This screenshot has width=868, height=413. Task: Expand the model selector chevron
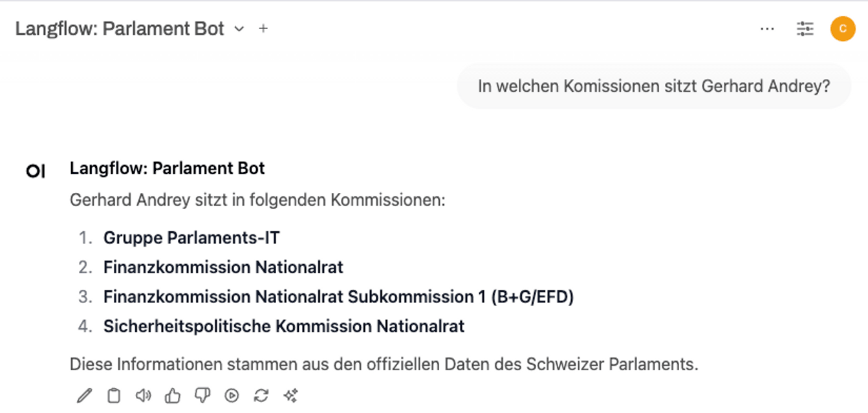point(239,28)
